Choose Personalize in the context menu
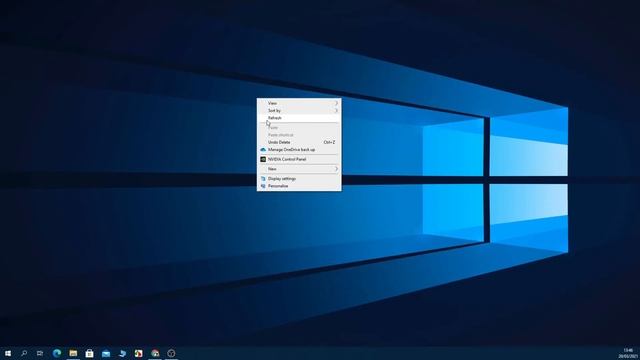The height and width of the screenshot is (360, 640). [x=299, y=186]
